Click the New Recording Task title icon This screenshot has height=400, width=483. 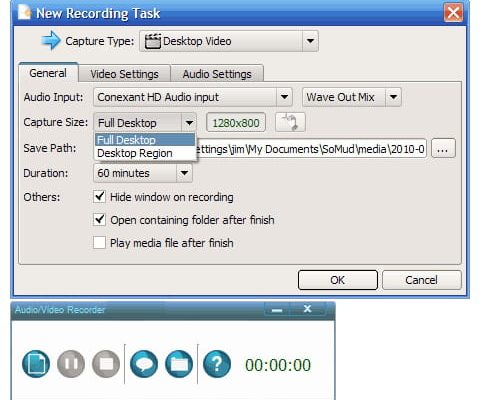pos(24,13)
